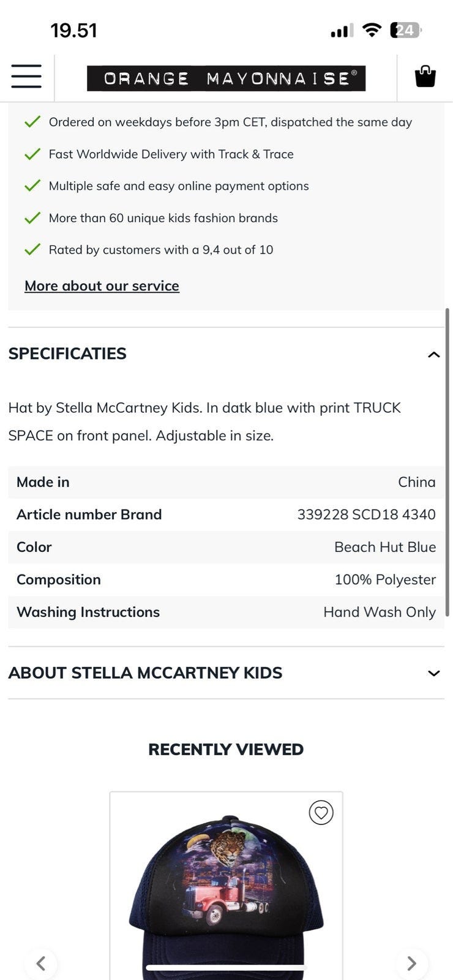Show previous recently viewed item

tap(41, 963)
